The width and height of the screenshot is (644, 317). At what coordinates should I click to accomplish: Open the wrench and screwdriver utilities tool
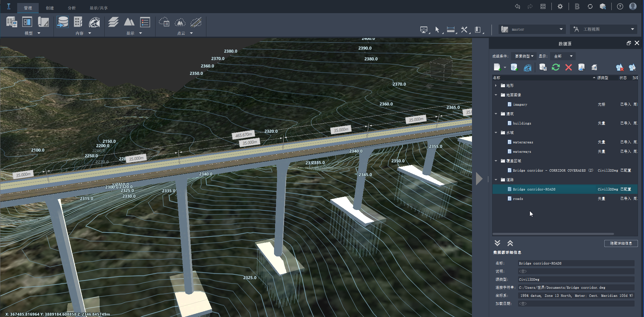464,30
